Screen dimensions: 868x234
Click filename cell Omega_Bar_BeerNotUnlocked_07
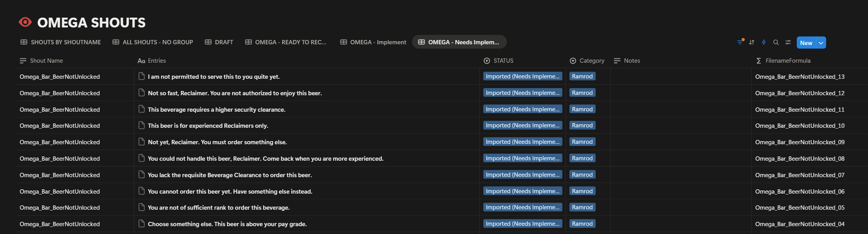point(809,175)
